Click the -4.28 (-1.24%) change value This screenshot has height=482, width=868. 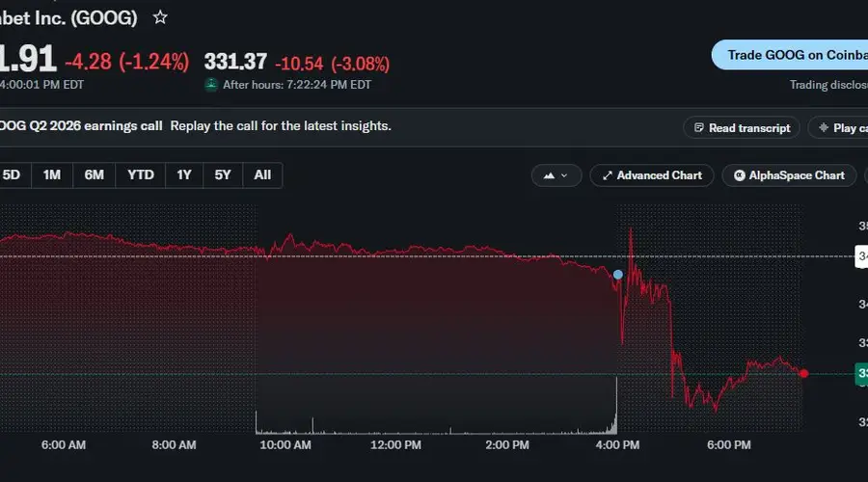(x=126, y=62)
